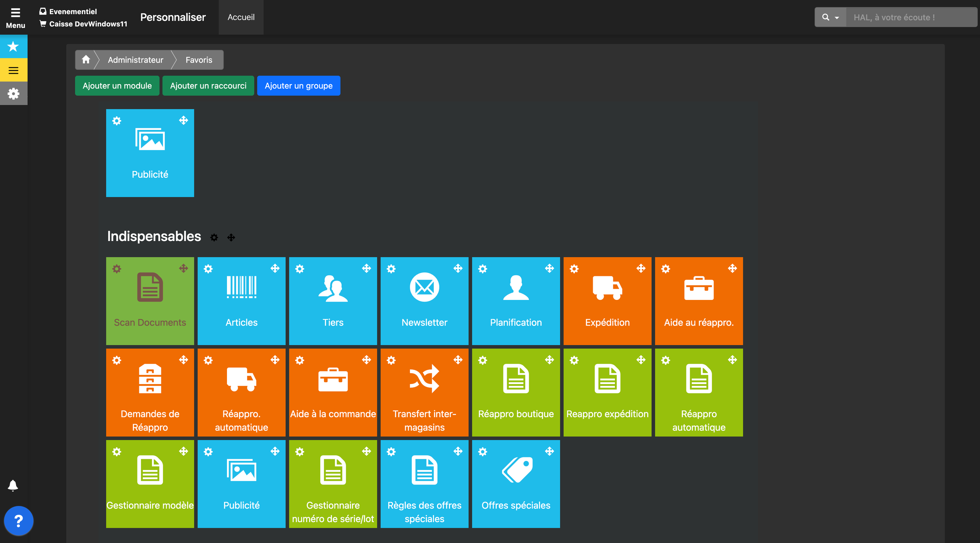The image size is (980, 543).
Task: Open the gear settings sidebar icon
Action: click(x=13, y=94)
